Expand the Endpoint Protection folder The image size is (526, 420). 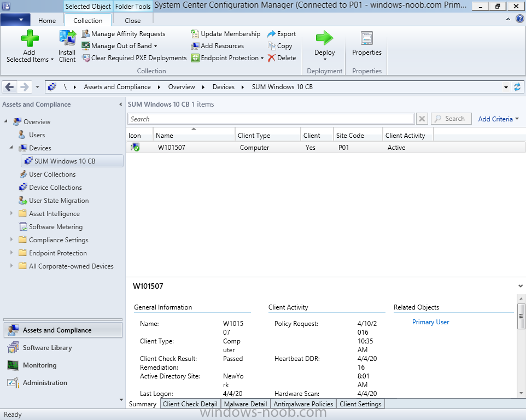click(11, 253)
